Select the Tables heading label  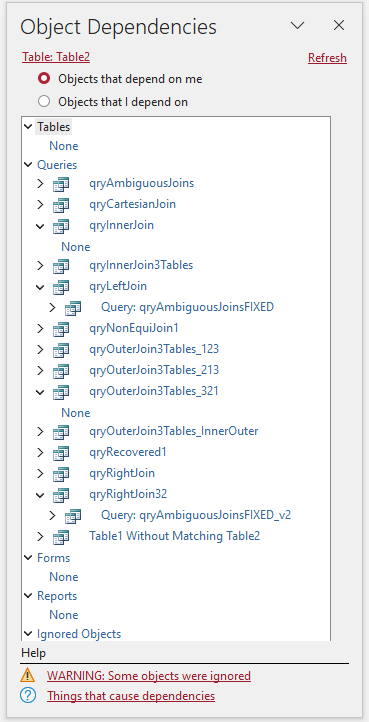[x=54, y=127]
